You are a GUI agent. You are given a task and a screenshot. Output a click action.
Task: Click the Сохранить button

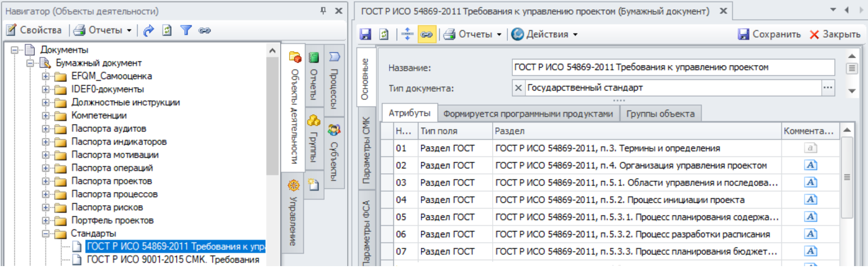(x=769, y=34)
